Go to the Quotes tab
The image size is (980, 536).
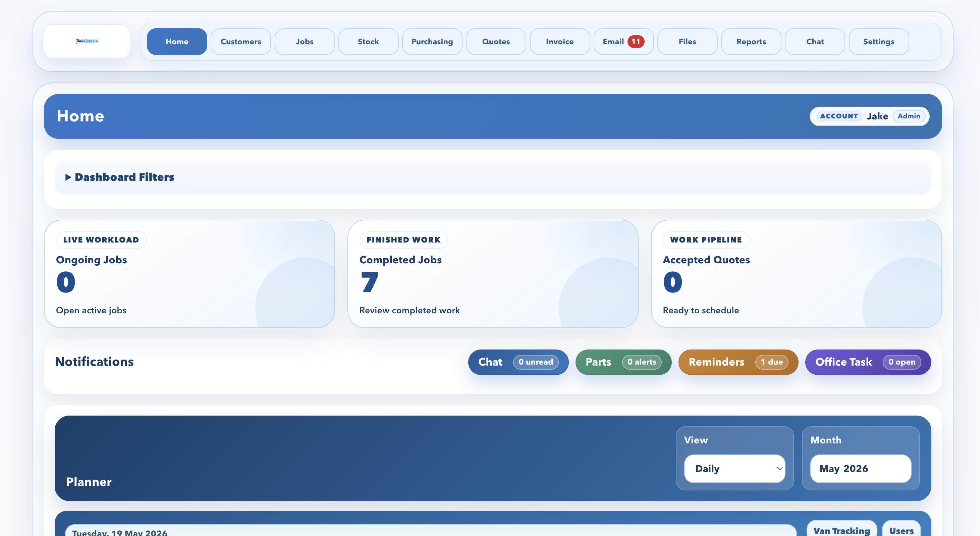coord(496,42)
